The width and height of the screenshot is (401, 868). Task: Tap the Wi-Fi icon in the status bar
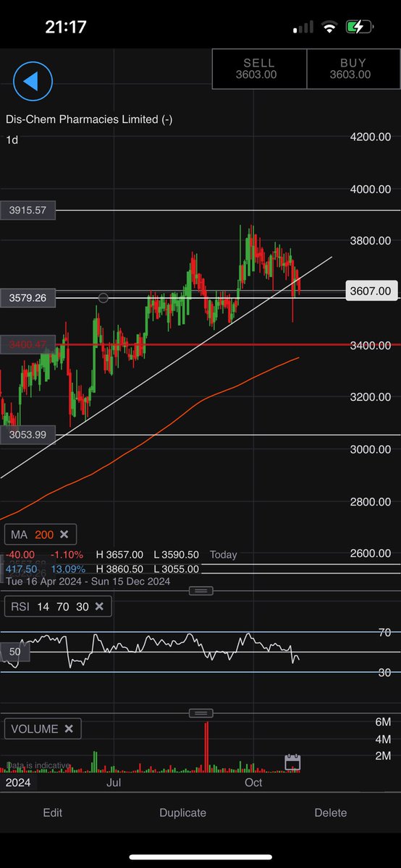click(329, 27)
